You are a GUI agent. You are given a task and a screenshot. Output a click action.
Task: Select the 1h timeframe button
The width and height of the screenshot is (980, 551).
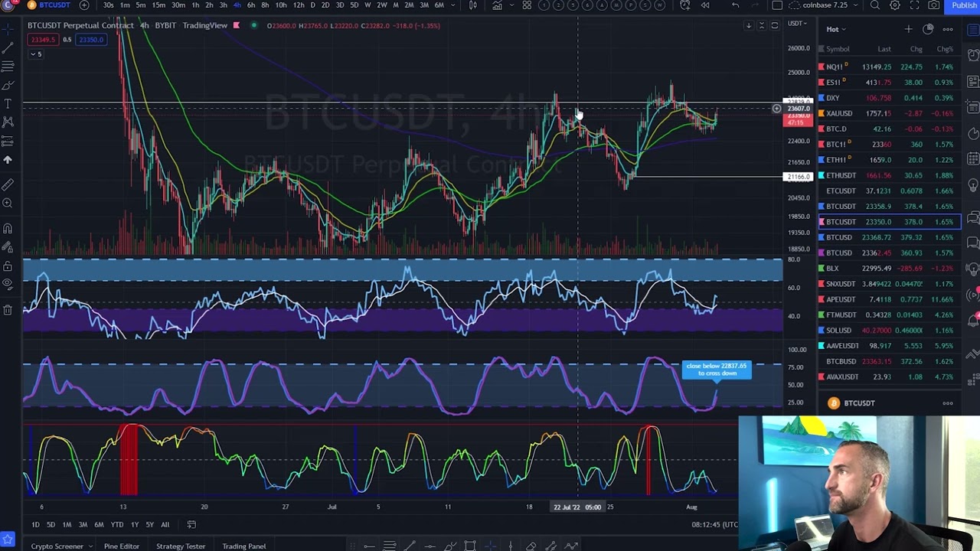click(195, 5)
